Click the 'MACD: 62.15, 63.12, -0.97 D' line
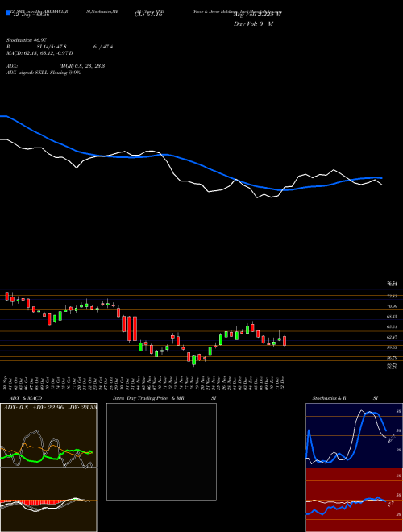403x532 pixels. (39, 53)
